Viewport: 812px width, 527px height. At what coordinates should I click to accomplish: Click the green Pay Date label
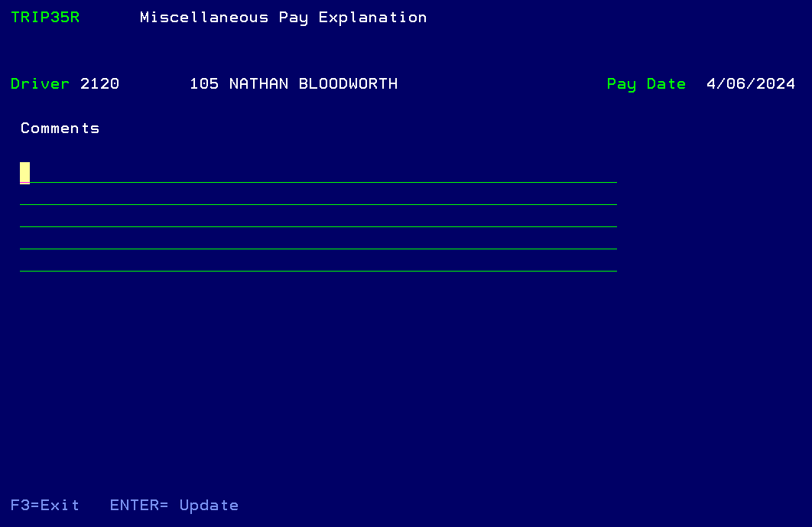[x=646, y=84]
